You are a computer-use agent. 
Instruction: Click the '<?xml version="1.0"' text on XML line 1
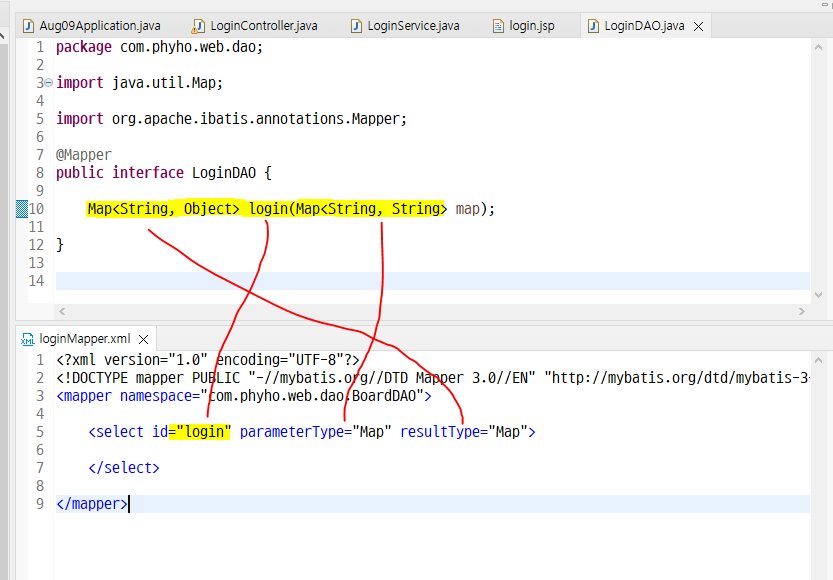[x=132, y=360]
